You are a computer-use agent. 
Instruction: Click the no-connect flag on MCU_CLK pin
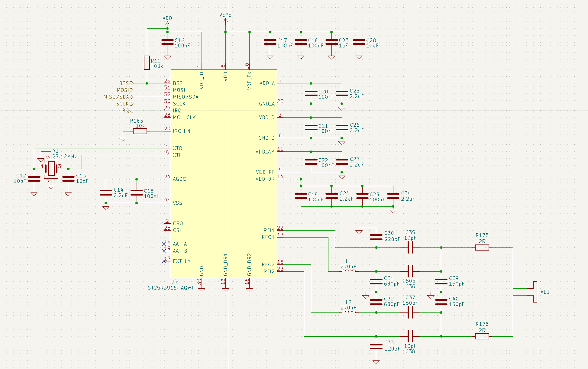[x=164, y=117]
